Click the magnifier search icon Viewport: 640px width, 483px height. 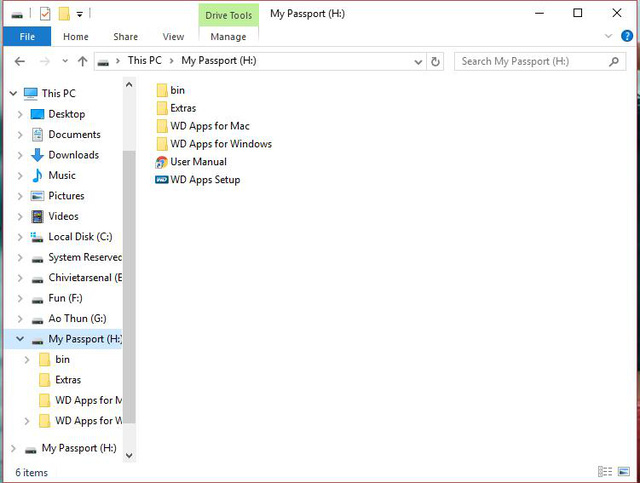click(613, 62)
